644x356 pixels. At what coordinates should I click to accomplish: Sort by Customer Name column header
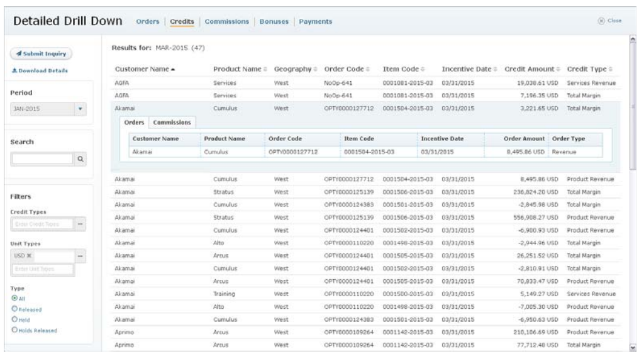coord(145,69)
